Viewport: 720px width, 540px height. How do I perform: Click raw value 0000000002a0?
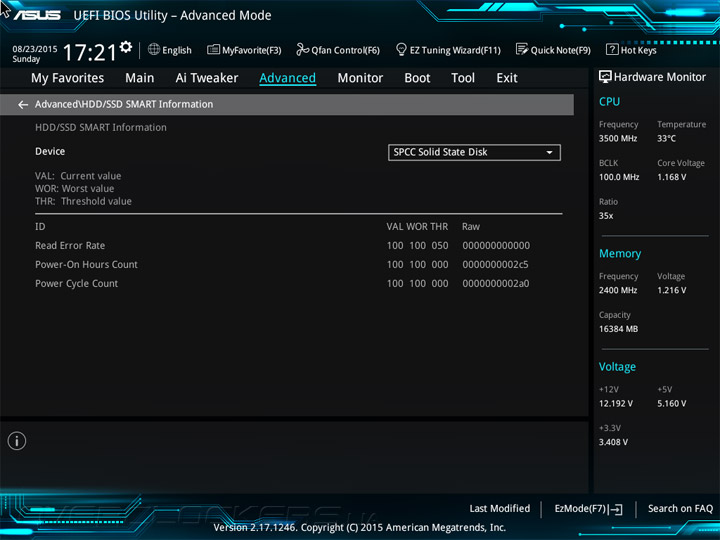(x=495, y=283)
